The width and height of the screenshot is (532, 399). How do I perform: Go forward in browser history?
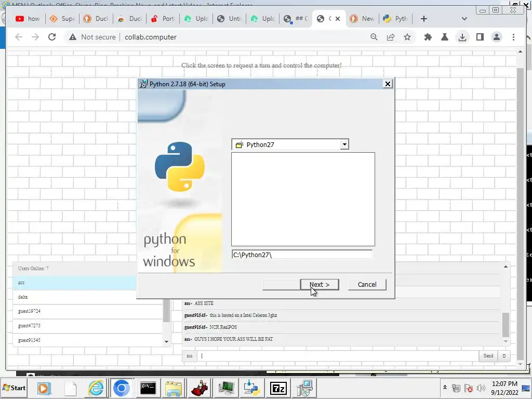[35, 37]
